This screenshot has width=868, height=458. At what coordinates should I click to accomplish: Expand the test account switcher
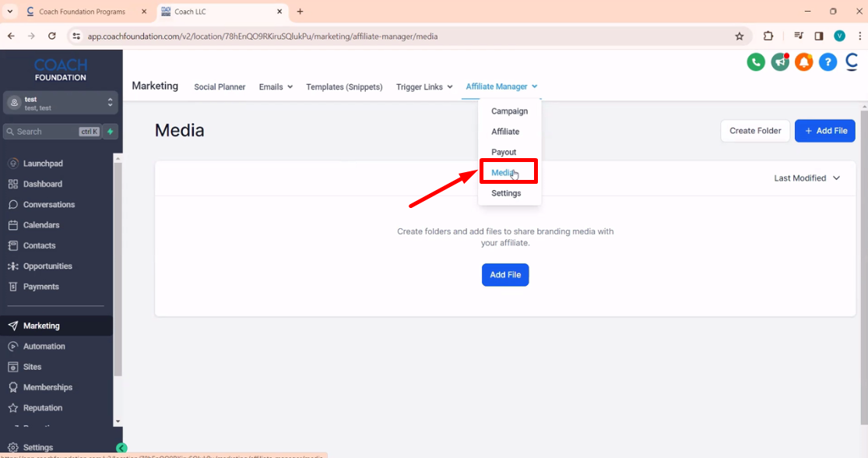point(61,103)
